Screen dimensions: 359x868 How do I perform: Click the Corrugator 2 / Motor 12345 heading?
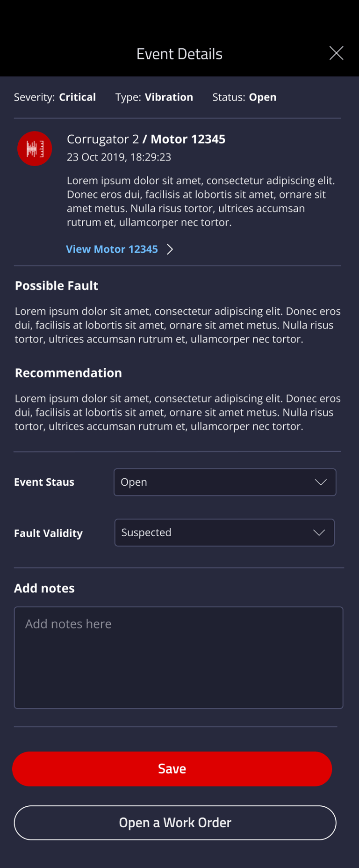pos(146,139)
